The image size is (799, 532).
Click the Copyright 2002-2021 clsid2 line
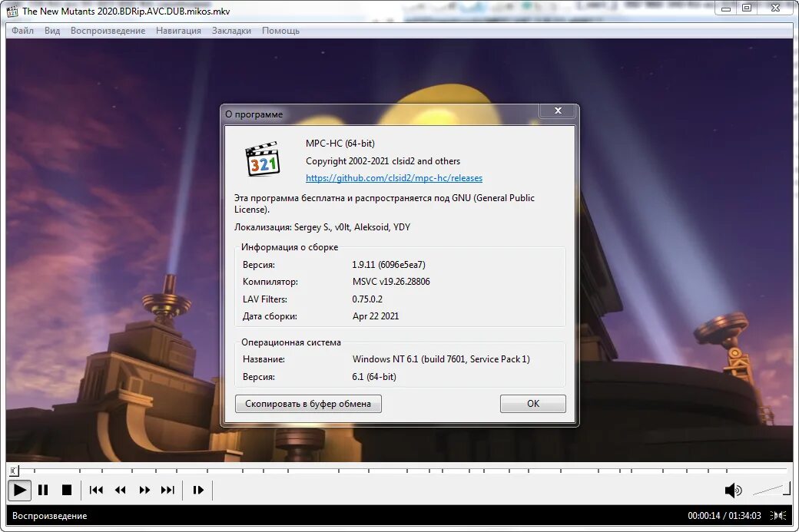pos(383,161)
